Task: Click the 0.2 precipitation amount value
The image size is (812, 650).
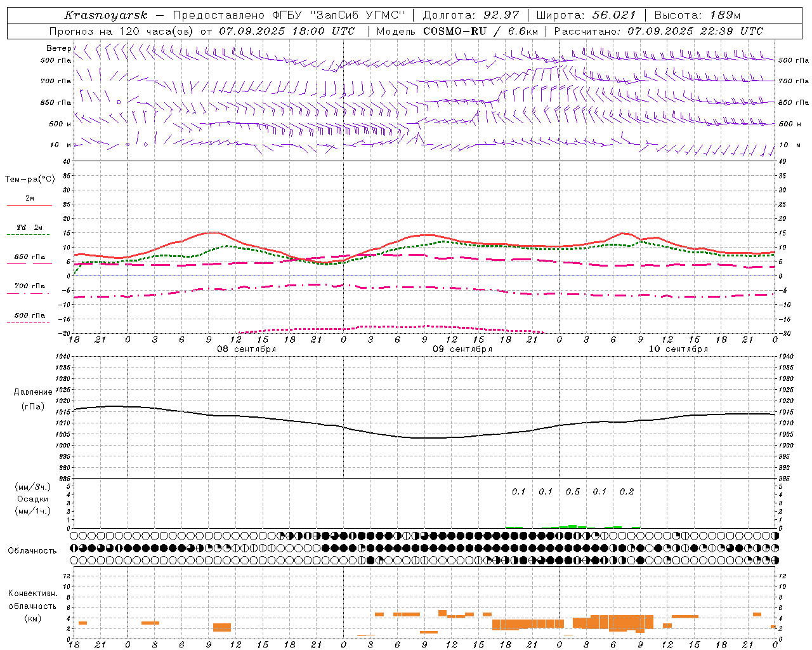Action: point(627,492)
